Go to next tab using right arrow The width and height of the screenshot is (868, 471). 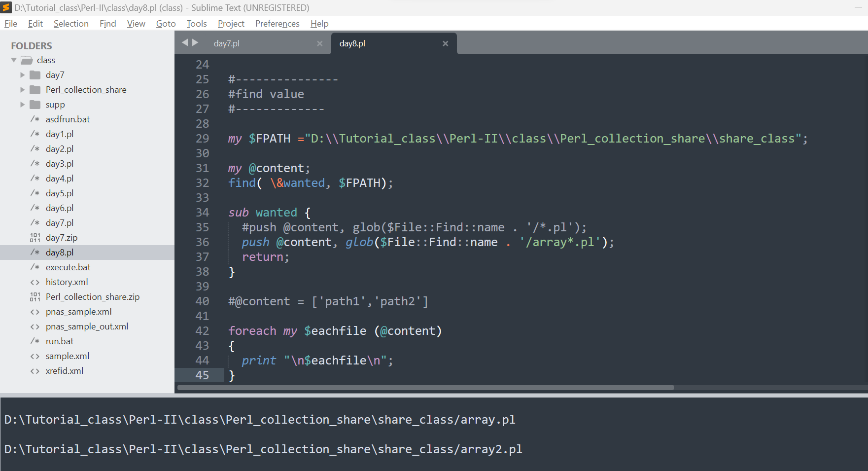[195, 43]
